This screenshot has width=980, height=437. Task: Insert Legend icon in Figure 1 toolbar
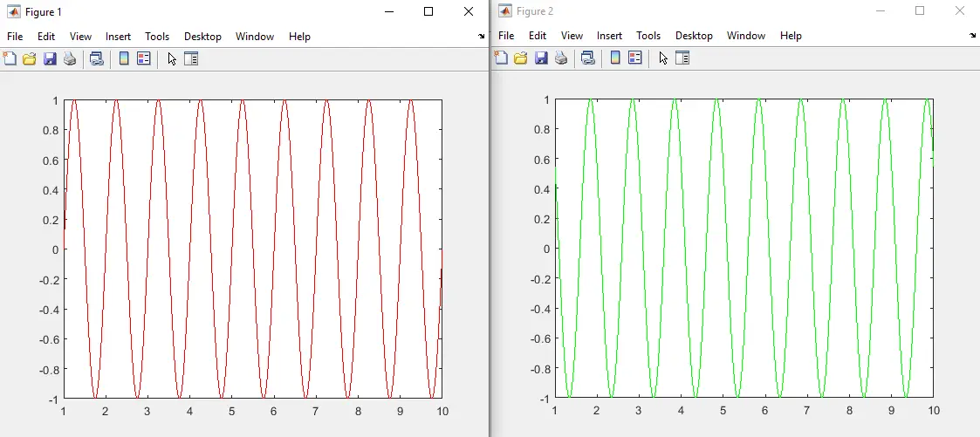coord(144,58)
